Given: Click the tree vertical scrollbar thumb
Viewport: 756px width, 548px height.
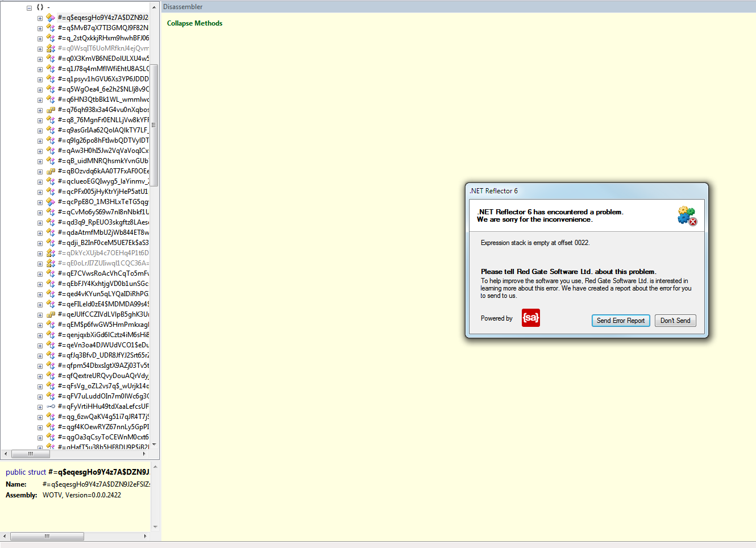Looking at the screenshot, I should tap(154, 125).
